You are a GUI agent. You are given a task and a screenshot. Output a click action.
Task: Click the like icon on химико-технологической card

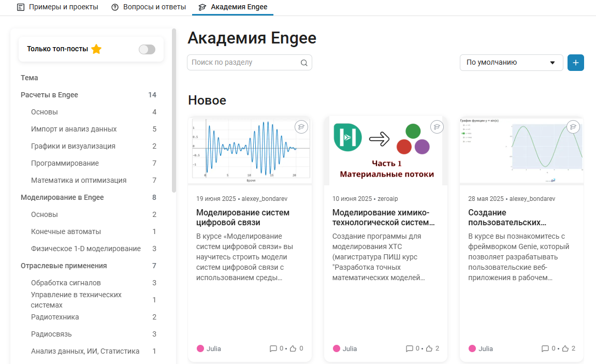tap(429, 348)
